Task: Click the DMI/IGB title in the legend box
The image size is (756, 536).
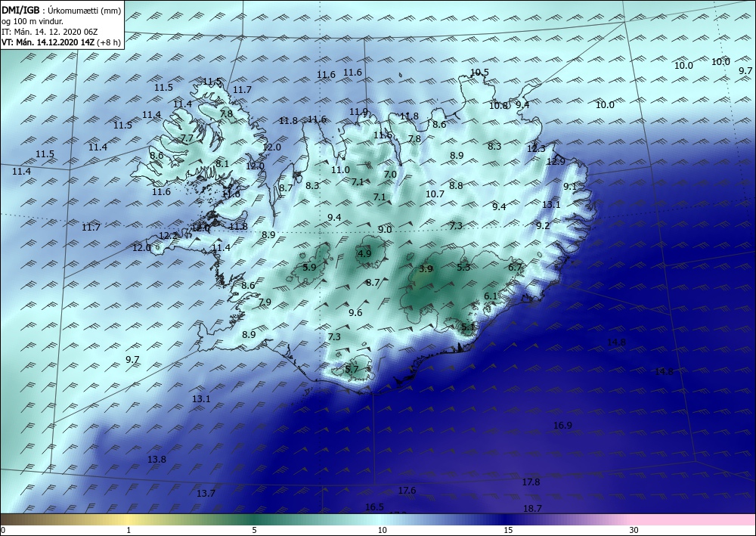Action: [20, 10]
